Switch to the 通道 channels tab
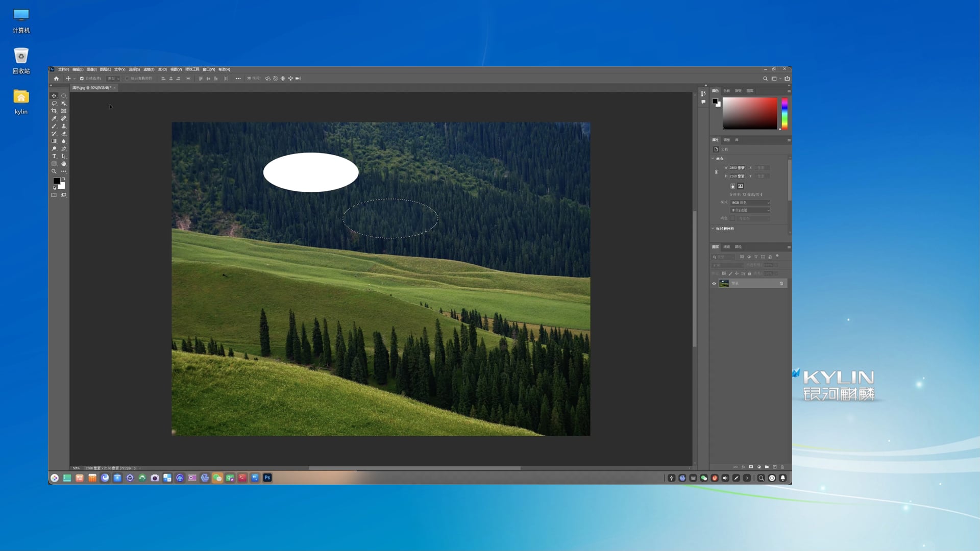980x551 pixels. pos(727,247)
